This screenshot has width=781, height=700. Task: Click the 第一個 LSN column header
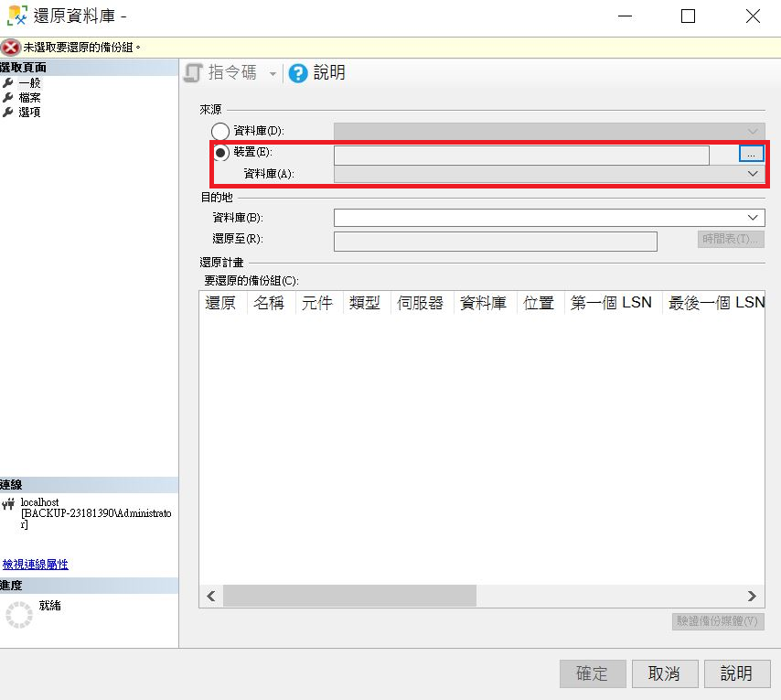pos(611,303)
